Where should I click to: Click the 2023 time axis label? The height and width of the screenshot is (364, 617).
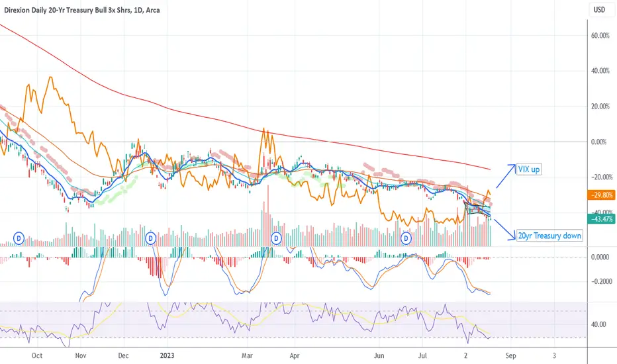pyautogui.click(x=167, y=355)
